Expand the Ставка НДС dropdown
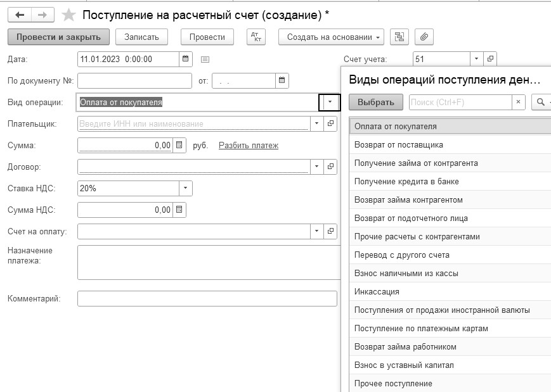The image size is (551, 392). tap(186, 188)
